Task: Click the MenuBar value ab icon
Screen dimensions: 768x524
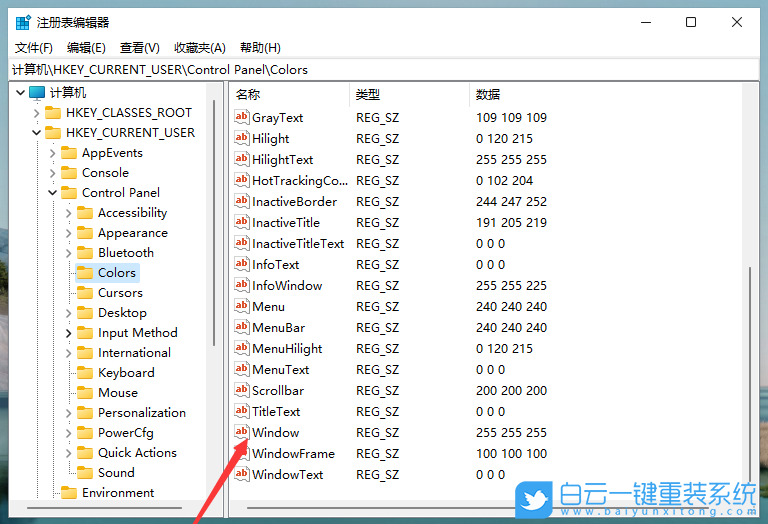Action: (x=241, y=328)
